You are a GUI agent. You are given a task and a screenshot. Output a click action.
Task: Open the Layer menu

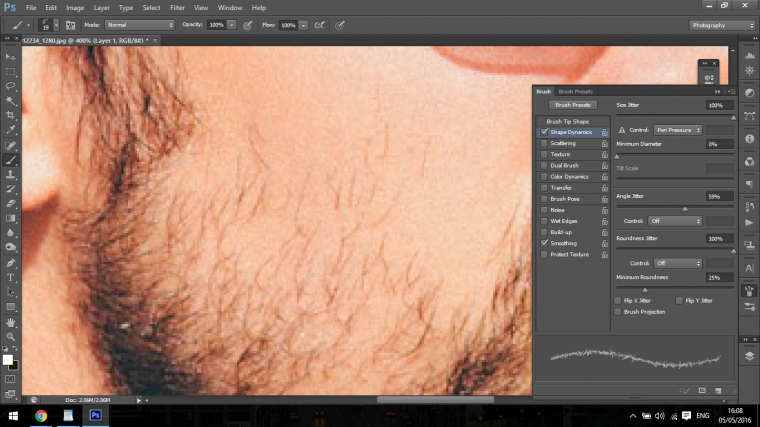(101, 8)
